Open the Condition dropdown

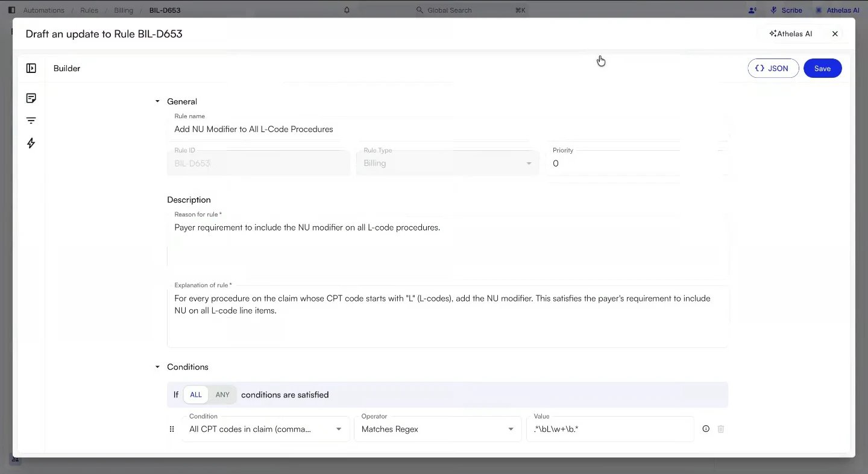coord(266,429)
